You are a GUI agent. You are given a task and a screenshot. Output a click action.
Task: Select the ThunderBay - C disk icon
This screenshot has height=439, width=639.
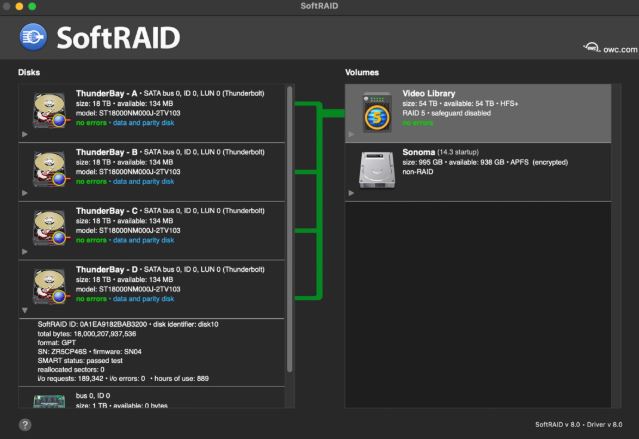click(50, 228)
